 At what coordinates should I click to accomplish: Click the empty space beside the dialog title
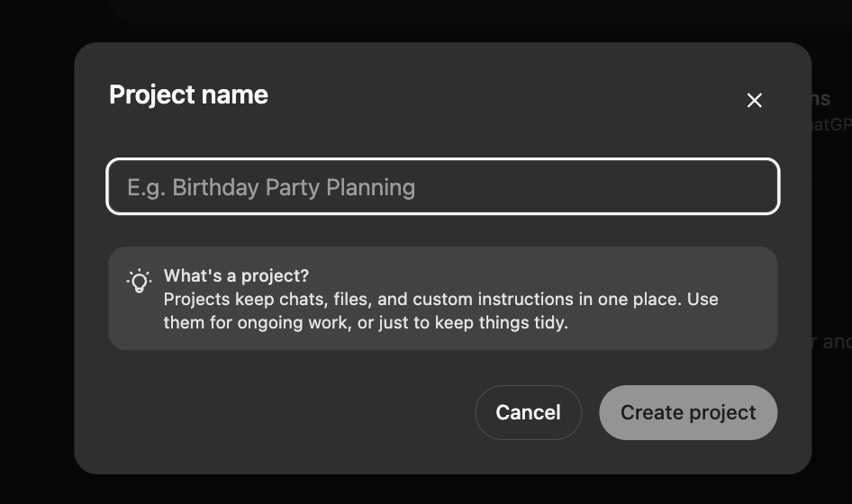coord(495,94)
